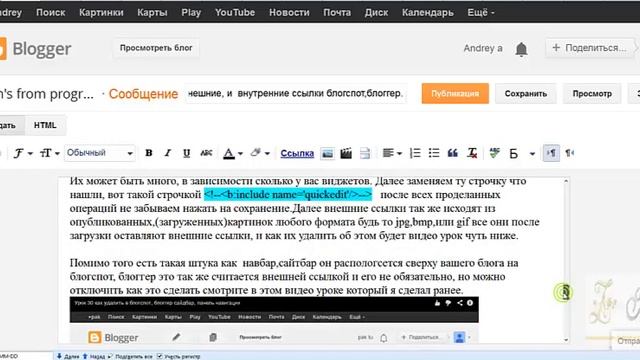Open the notifications bell
This screenshot has width=640, height=360.
click(521, 49)
